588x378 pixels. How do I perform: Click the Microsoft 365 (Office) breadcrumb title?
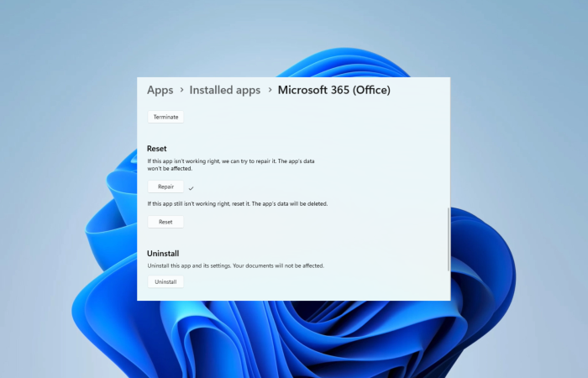(x=333, y=90)
